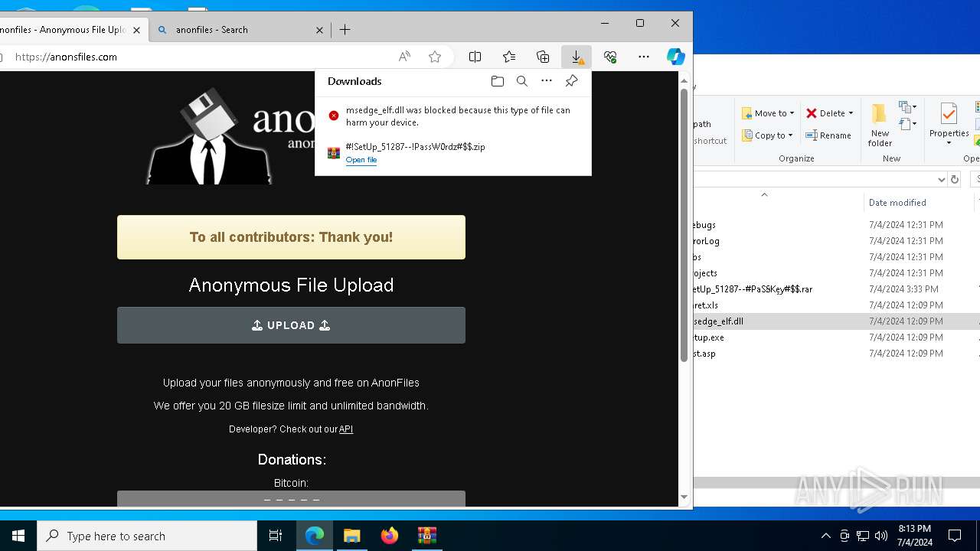The width and height of the screenshot is (980, 551).
Task: Click the zip file archive icon
Action: point(334,153)
